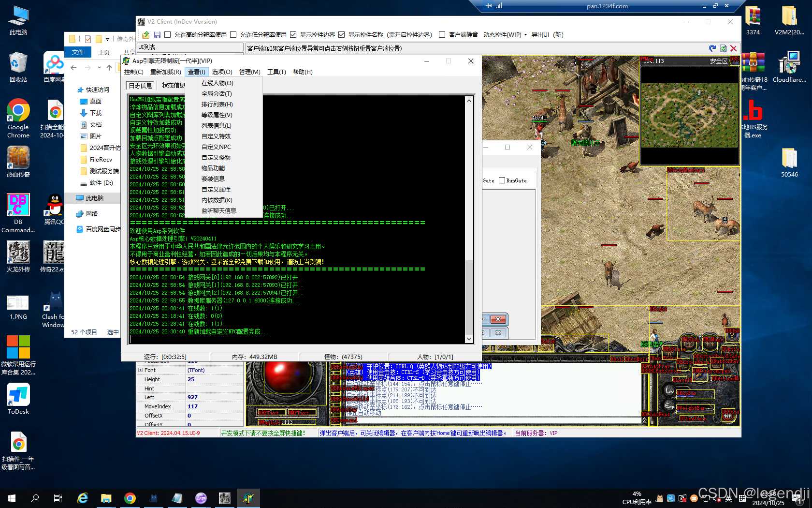Click the back arrow in File Explorer
Screen dimensions: 812x508
73,68
